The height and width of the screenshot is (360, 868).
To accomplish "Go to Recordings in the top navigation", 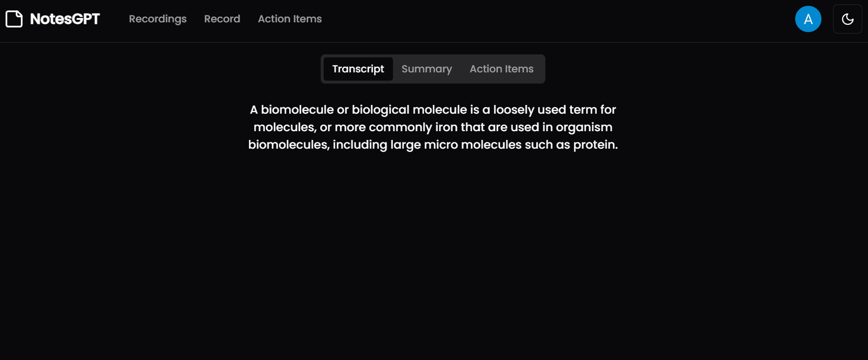I will [158, 19].
